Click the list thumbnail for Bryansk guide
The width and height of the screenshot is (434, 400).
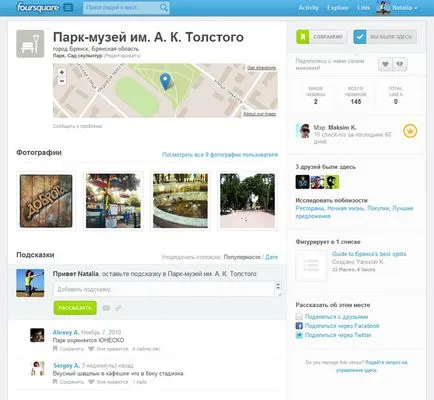click(311, 265)
